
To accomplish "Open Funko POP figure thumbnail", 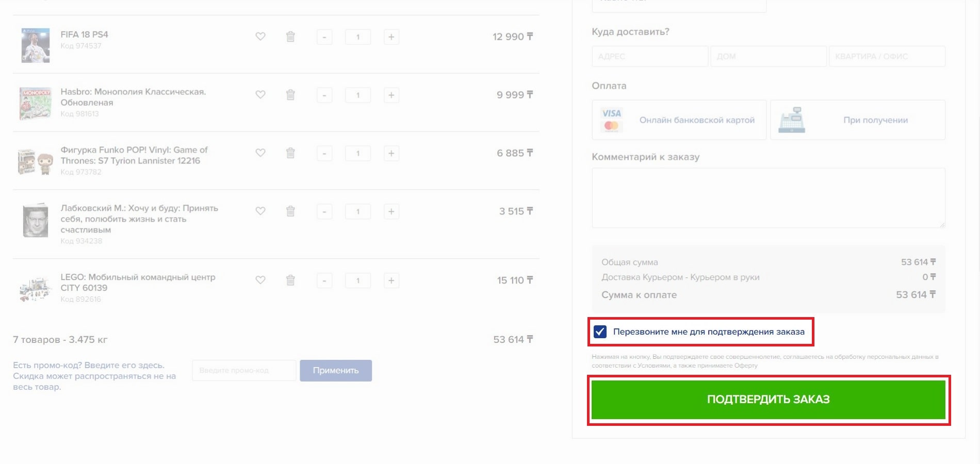I will (36, 162).
